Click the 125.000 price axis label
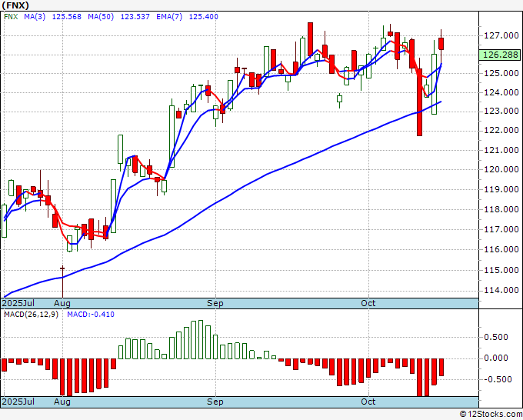Image resolution: width=523 pixels, height=420 pixels. click(x=501, y=73)
